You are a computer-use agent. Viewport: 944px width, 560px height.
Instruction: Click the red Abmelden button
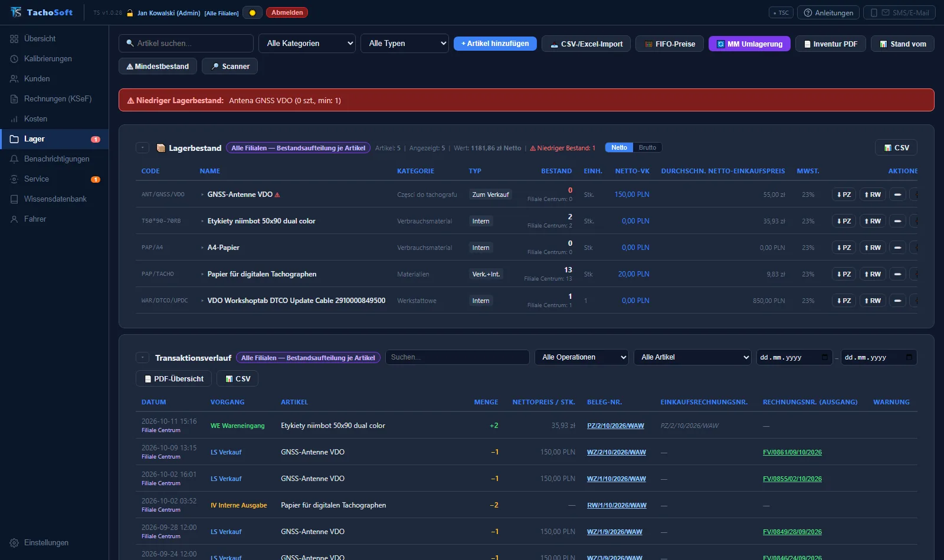287,12
